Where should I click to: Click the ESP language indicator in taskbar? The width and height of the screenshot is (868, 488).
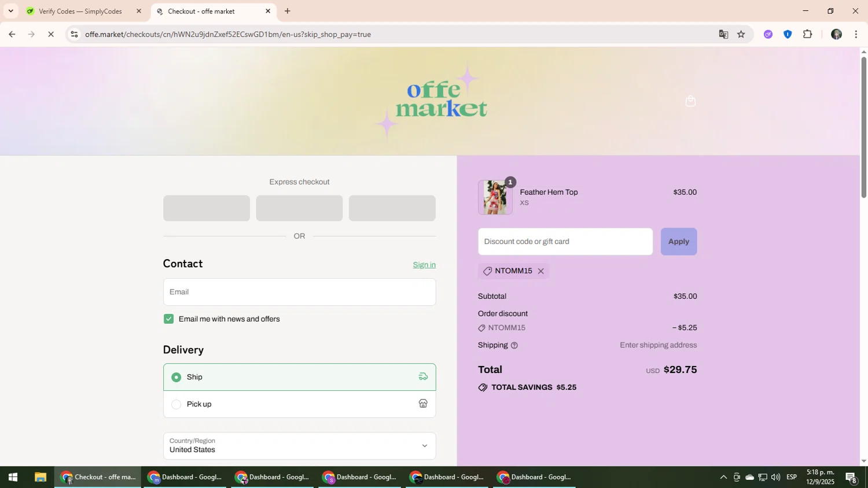click(x=792, y=478)
